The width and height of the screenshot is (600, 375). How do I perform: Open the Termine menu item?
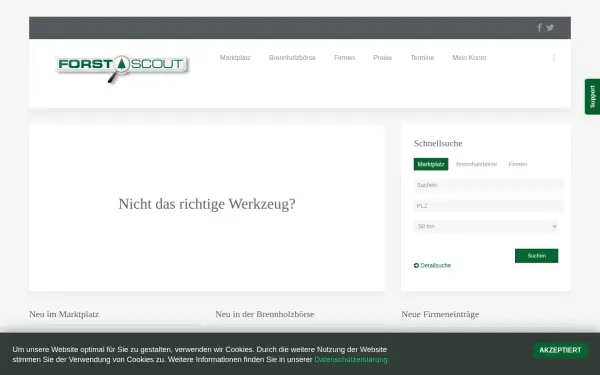(x=422, y=58)
